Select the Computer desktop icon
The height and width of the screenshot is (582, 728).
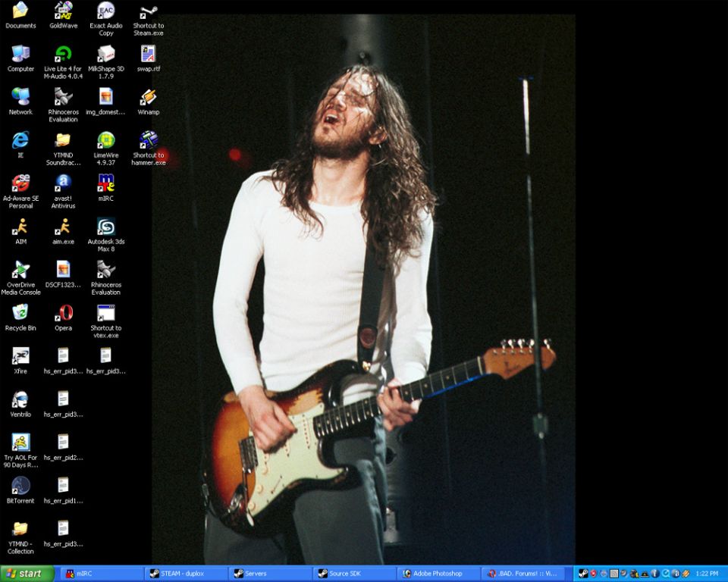(x=20, y=59)
